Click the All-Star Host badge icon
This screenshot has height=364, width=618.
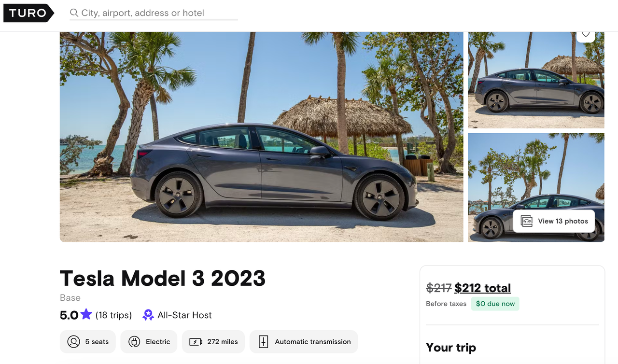click(148, 315)
